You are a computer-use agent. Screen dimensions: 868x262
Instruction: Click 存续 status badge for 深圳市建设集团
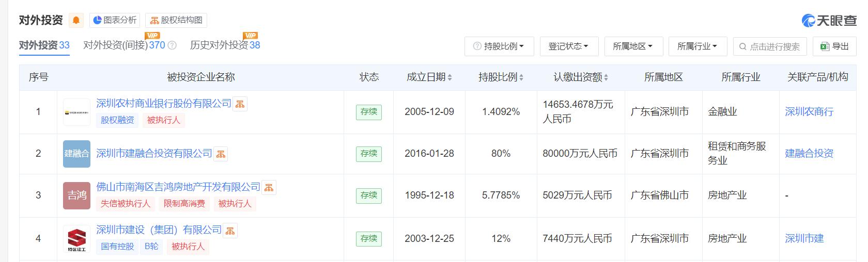[369, 238]
